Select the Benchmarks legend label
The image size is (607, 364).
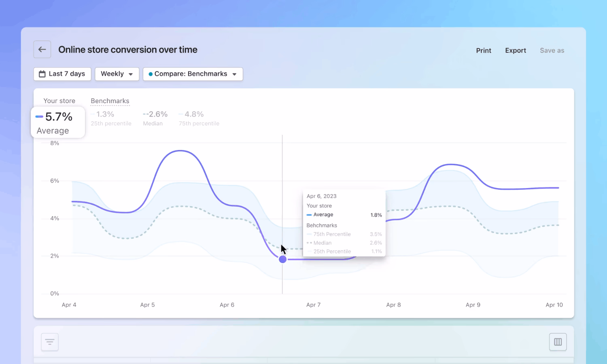110,101
